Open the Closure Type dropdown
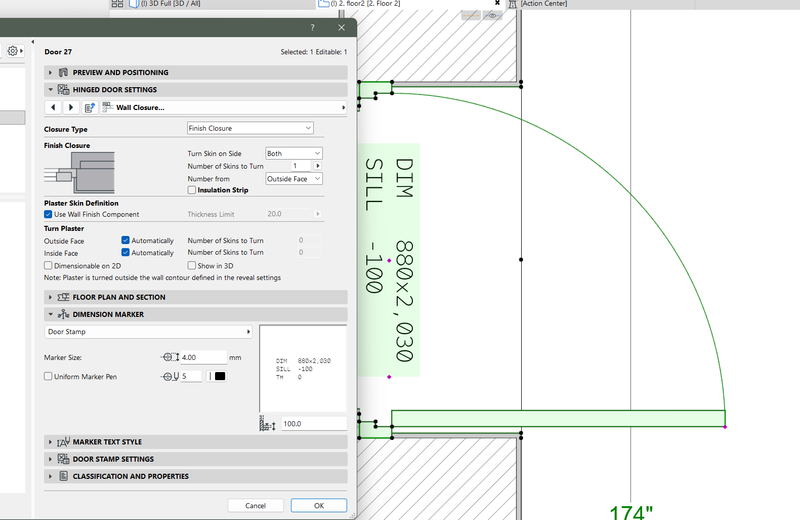800x520 pixels. 250,128
